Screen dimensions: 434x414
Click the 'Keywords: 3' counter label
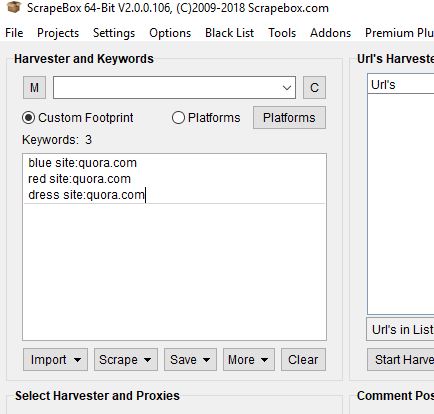57,140
